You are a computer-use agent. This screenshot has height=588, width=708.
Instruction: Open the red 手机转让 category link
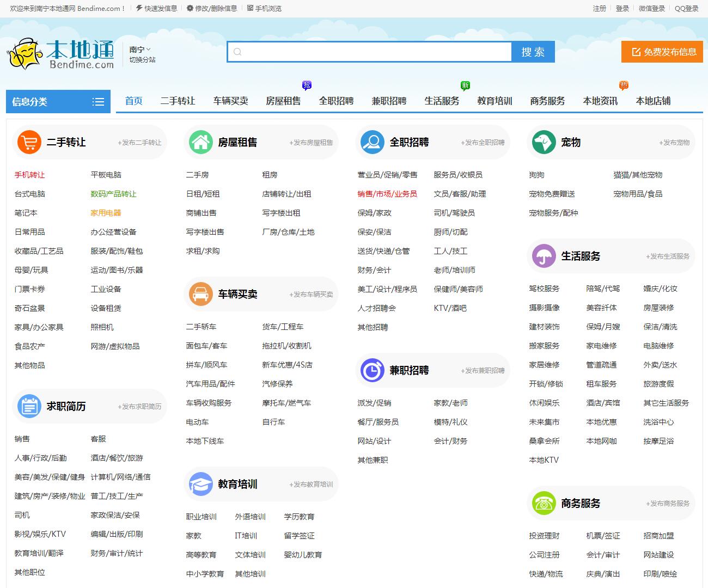[x=29, y=175]
